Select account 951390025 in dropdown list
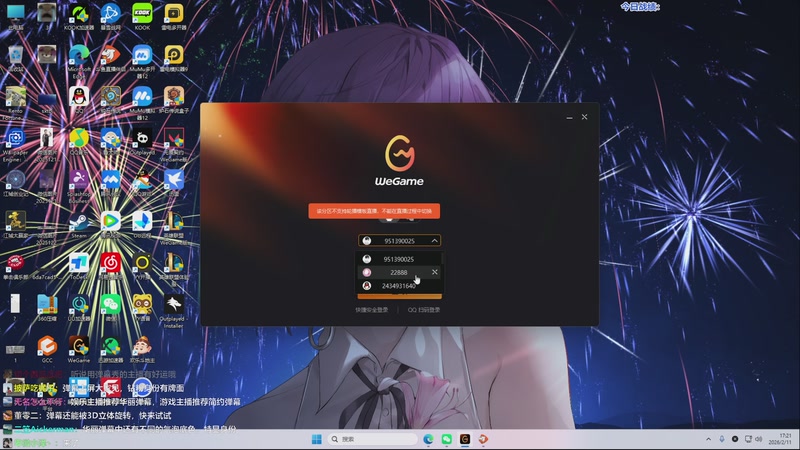Image resolution: width=800 pixels, height=450 pixels. (398, 259)
